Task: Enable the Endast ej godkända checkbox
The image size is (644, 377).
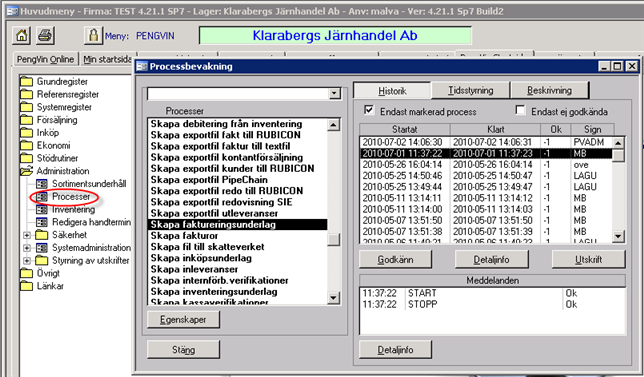Action: click(520, 110)
